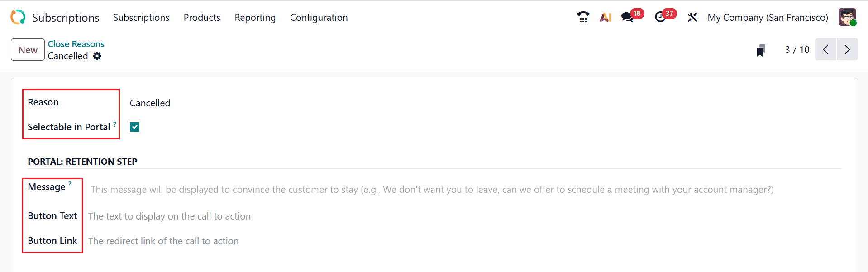The height and width of the screenshot is (272, 868).
Task: Open the Reporting menu
Action: point(255,17)
